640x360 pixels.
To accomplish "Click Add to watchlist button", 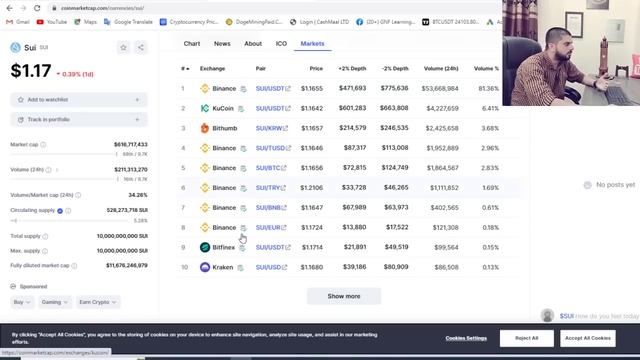I will pyautogui.click(x=79, y=100).
